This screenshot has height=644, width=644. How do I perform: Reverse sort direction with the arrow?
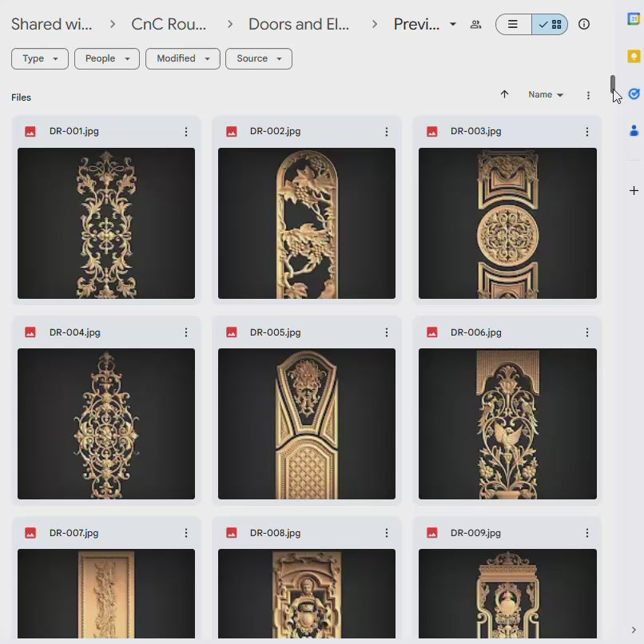[504, 94]
